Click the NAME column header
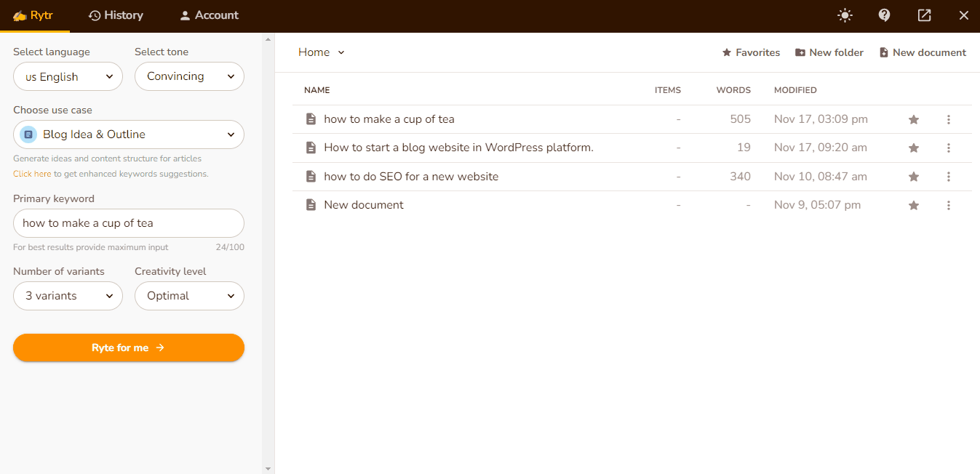980x474 pixels. coord(317,90)
